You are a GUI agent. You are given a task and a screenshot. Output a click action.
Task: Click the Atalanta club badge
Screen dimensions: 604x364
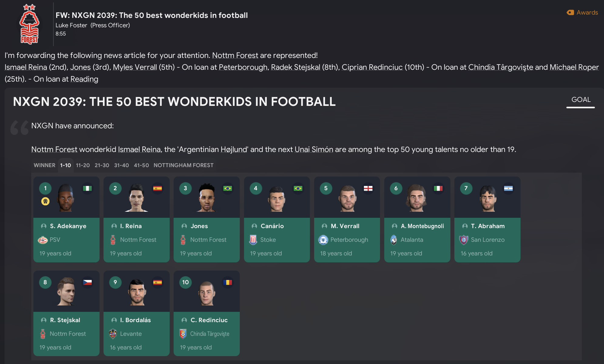[394, 240]
